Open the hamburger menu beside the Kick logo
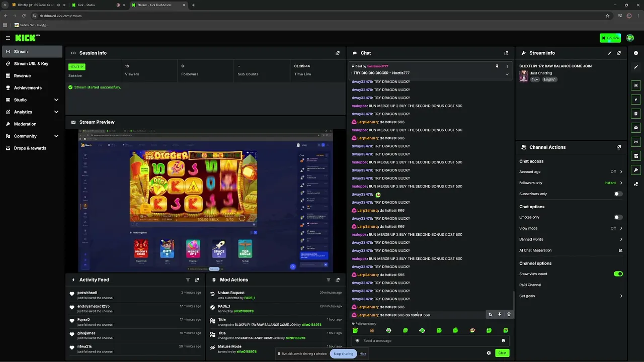The height and width of the screenshot is (362, 644). [8, 38]
